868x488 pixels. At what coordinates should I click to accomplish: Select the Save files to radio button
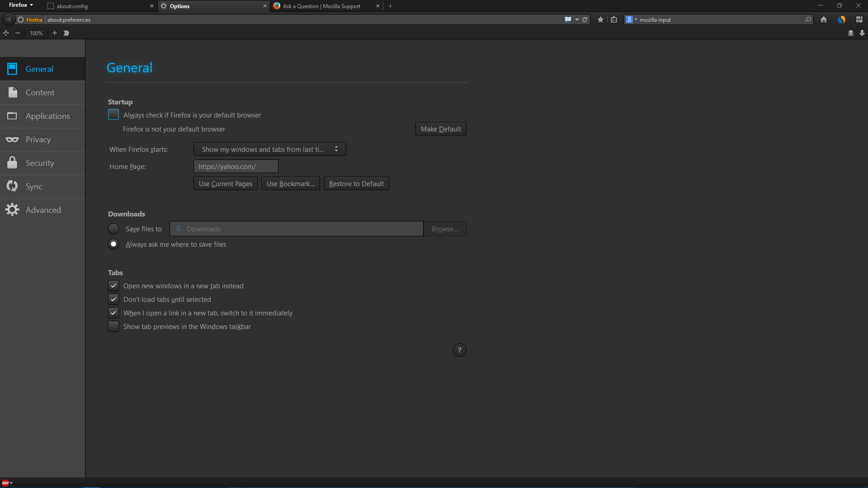click(x=113, y=229)
